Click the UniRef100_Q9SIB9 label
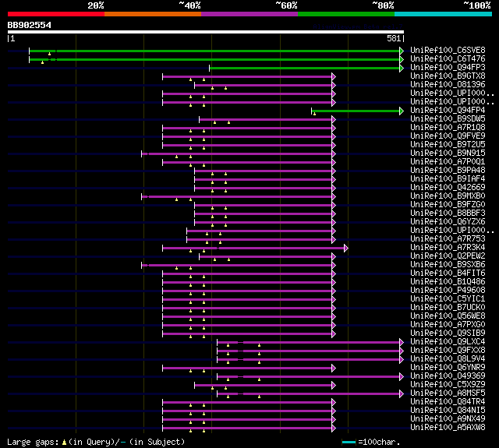 [x=448, y=333]
